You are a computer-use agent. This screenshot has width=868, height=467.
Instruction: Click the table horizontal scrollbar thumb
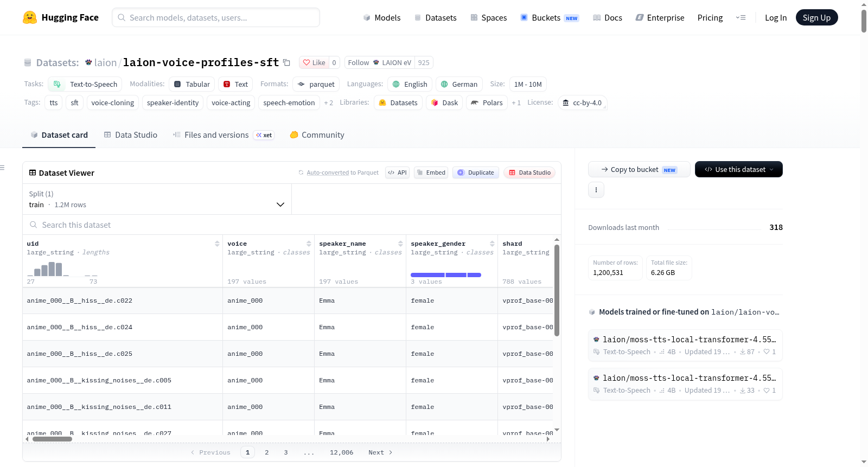tap(52, 439)
